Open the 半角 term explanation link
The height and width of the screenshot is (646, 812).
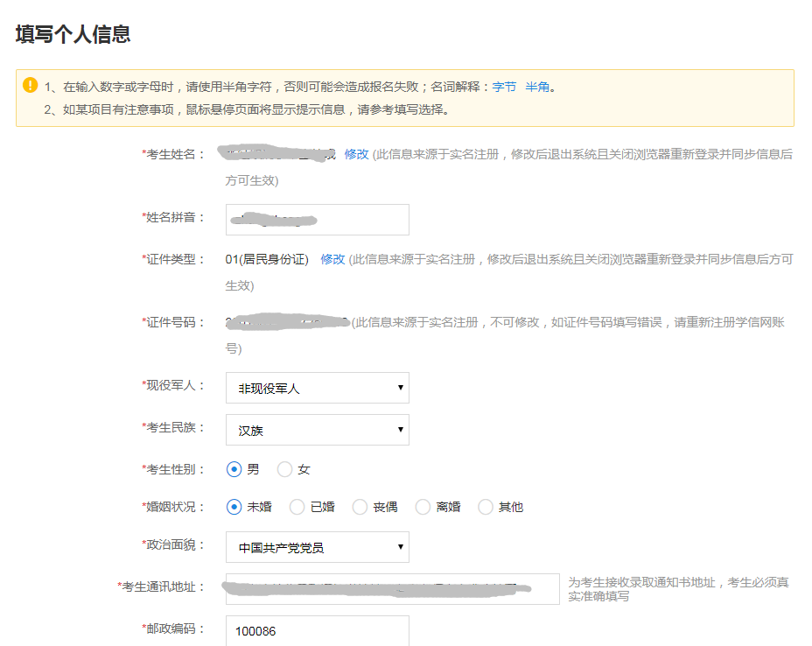tap(537, 86)
